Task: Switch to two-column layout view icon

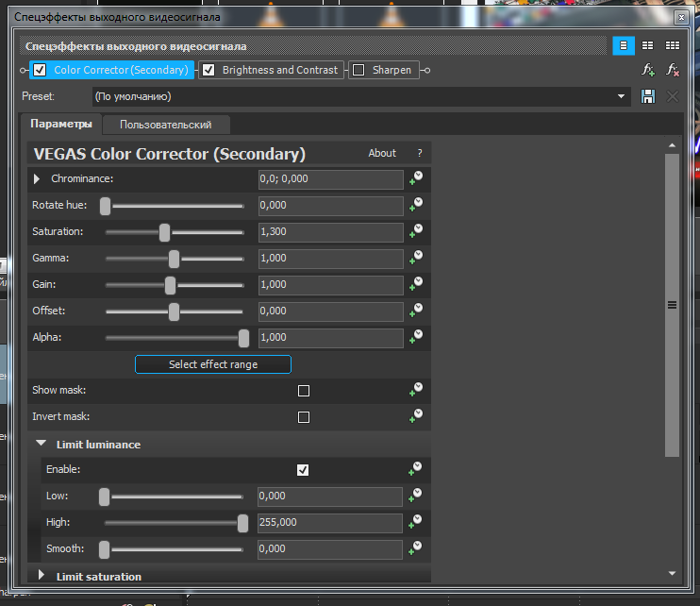Action: (x=647, y=45)
